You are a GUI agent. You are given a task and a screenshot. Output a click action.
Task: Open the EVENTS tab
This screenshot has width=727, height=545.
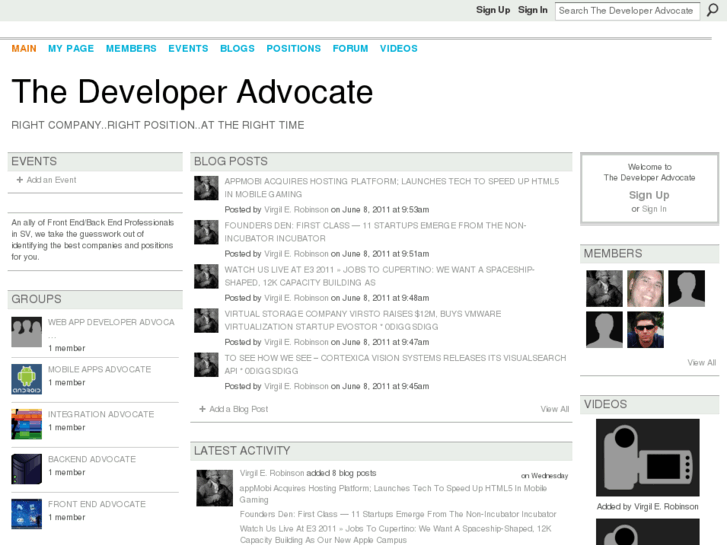[x=188, y=49]
